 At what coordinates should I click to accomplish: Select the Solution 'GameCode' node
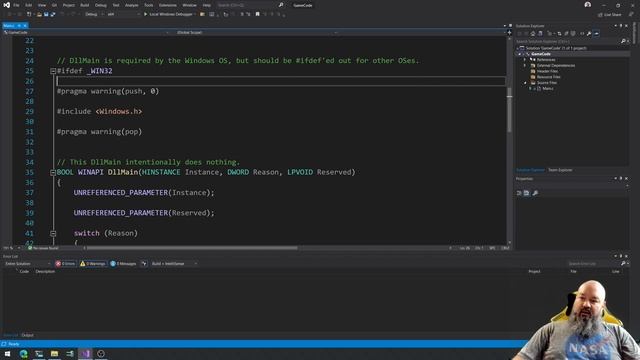point(556,48)
